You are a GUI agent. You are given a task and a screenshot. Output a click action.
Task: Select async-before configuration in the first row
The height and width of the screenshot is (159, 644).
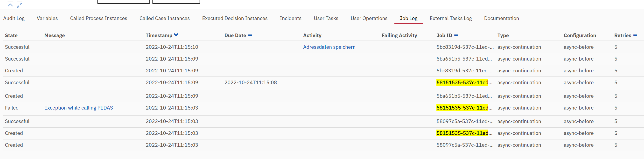[x=579, y=47]
